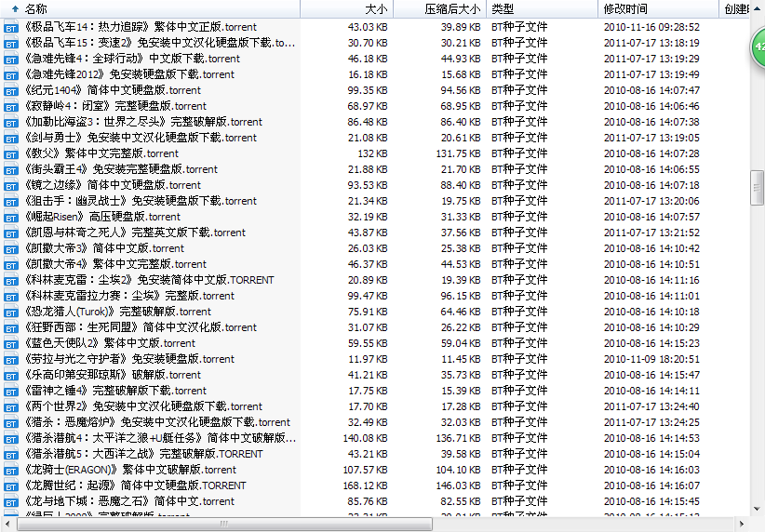
Task: Click BT种子文件 type cell of 崛起Risen row
Action: (x=519, y=217)
